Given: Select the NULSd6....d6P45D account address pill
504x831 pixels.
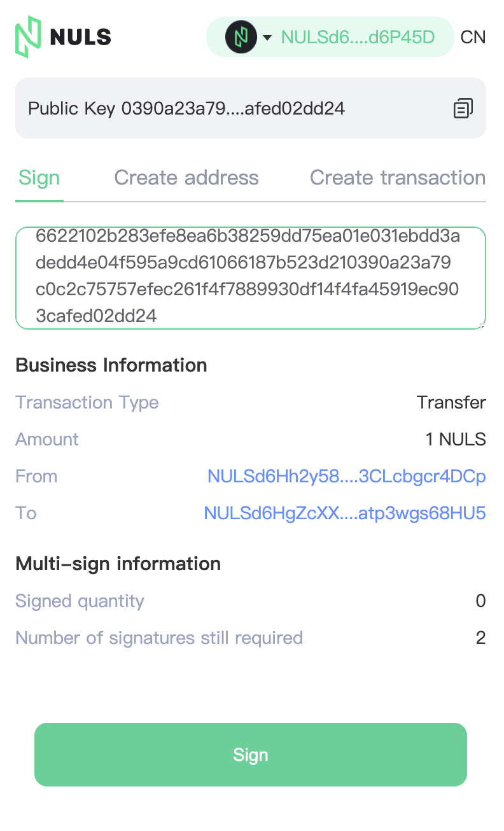Looking at the screenshot, I should [x=330, y=37].
